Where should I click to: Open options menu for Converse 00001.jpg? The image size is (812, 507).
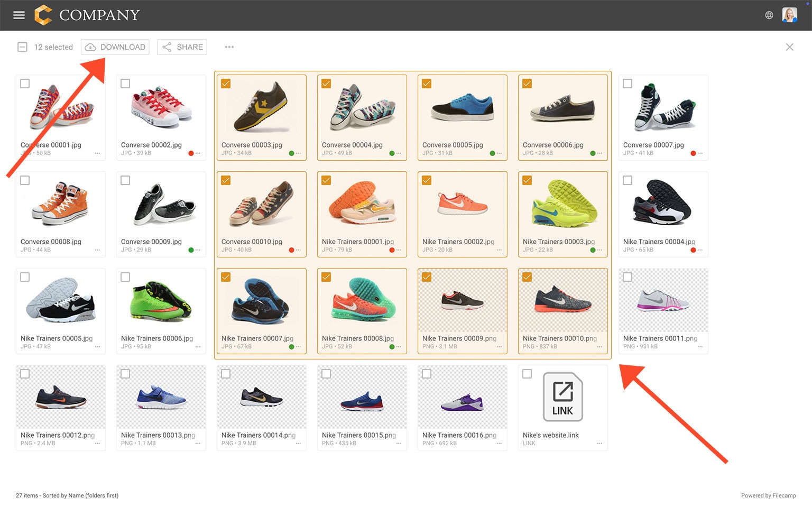point(97,153)
